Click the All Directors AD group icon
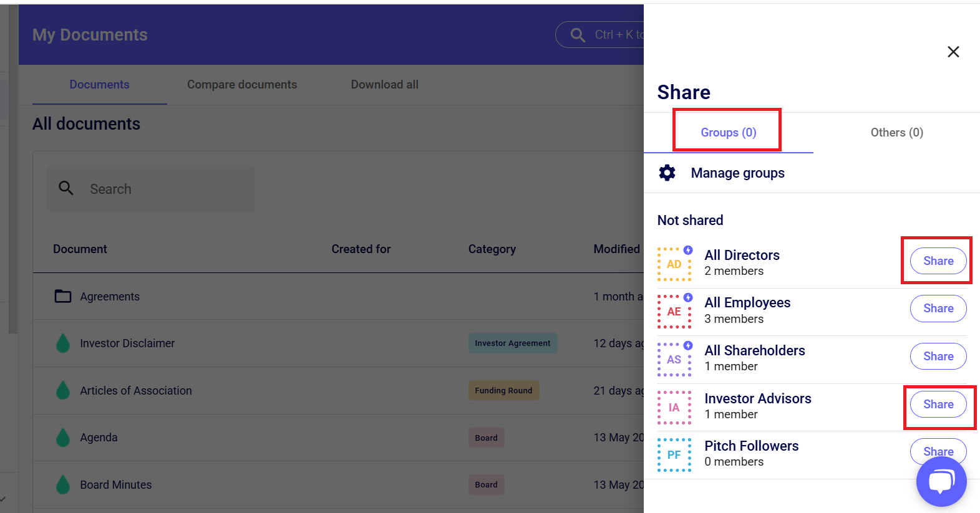Screen dimensions: 980x513 pyautogui.click(x=674, y=264)
